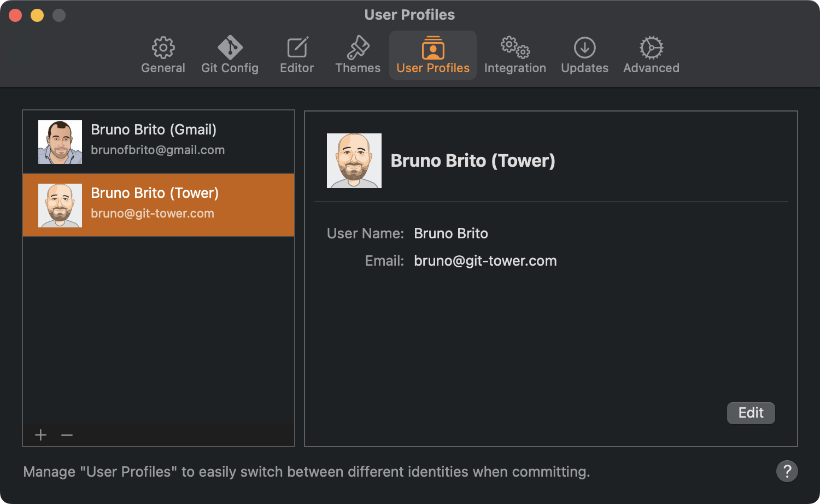
Task: Click the Tower profile avatar in list
Action: pos(60,206)
